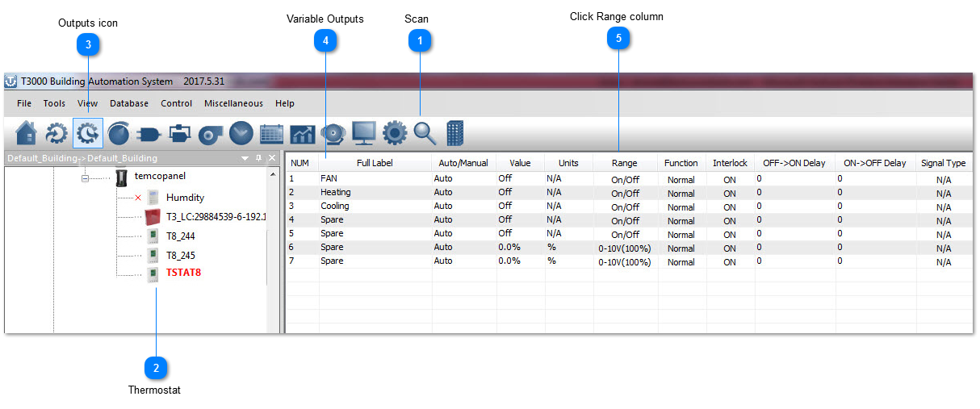Click the Units % cell in row 7
The height and width of the screenshot is (409, 980).
click(568, 261)
